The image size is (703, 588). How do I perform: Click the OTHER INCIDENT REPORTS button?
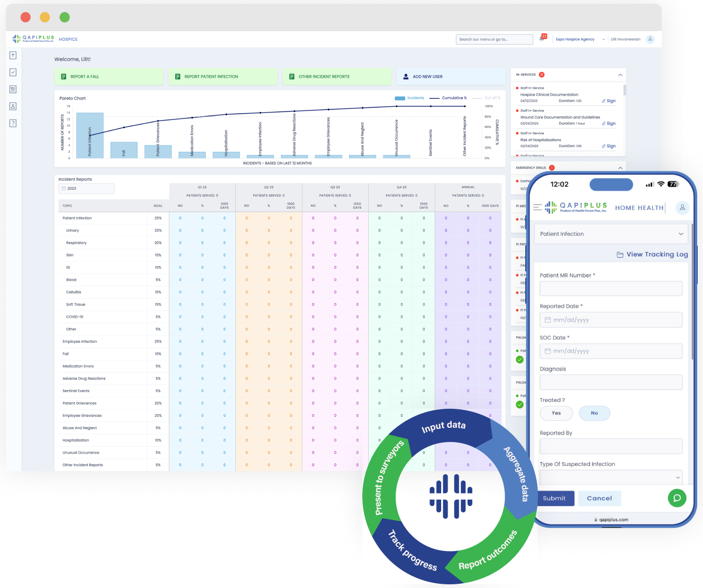pos(337,77)
